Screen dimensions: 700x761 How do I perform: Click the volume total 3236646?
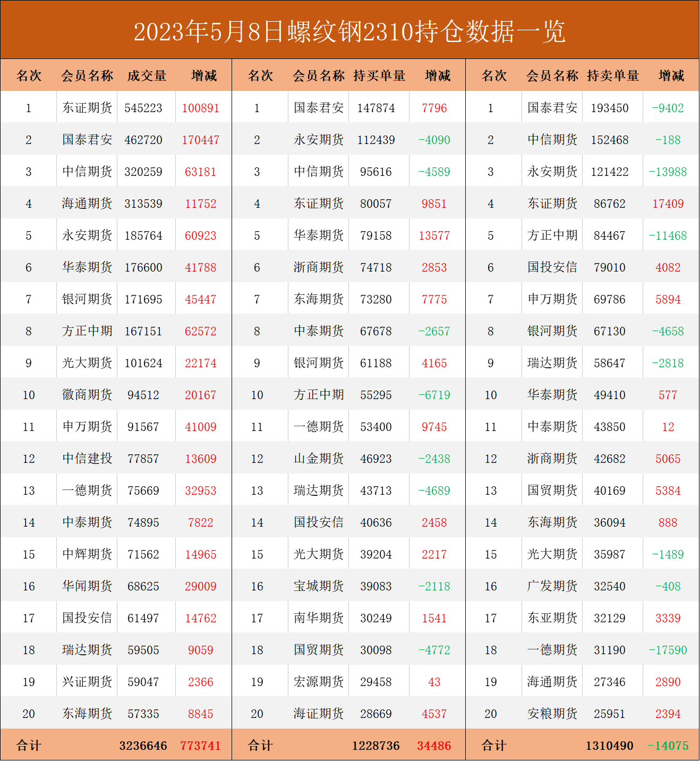[x=143, y=746]
